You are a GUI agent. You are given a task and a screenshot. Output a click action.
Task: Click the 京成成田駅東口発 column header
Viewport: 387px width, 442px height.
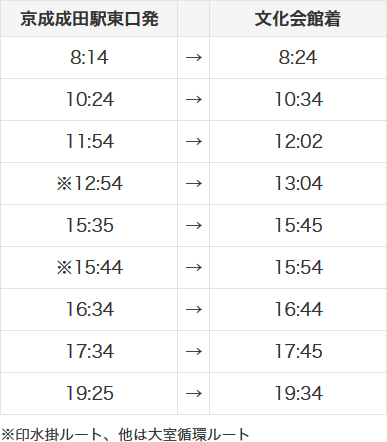coord(89,19)
